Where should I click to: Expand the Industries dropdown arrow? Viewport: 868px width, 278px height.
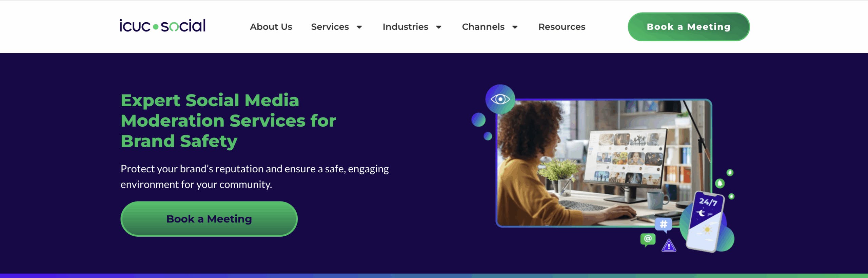(438, 27)
